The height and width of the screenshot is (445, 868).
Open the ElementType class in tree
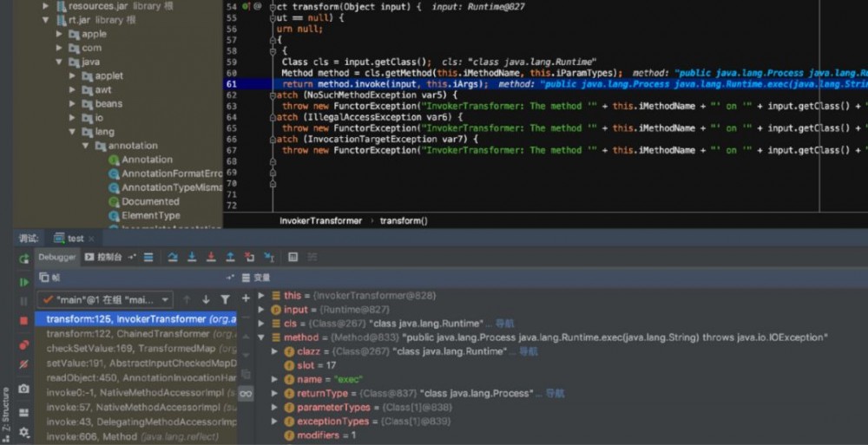coord(150,215)
